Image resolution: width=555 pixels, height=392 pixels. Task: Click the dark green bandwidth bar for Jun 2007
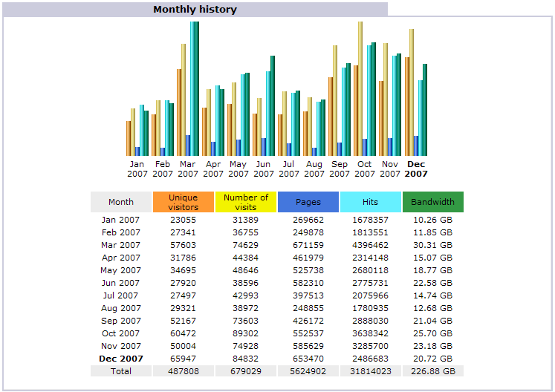[x=273, y=105]
